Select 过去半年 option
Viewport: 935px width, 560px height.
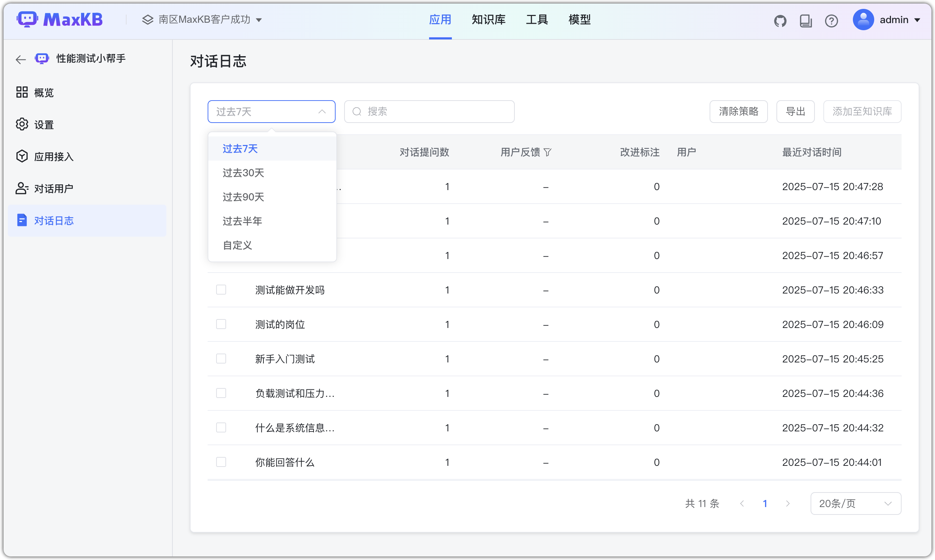(272, 221)
